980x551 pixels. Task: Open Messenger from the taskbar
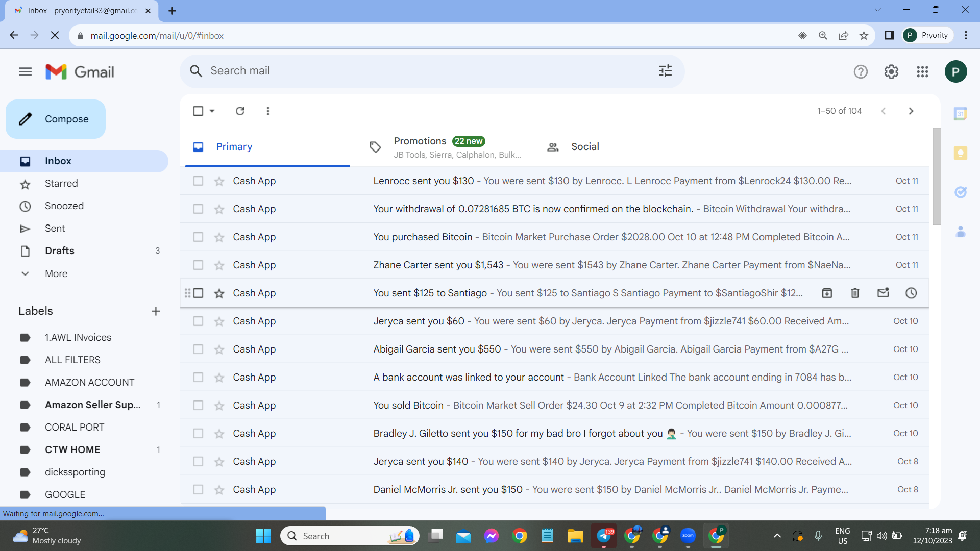coord(492,536)
